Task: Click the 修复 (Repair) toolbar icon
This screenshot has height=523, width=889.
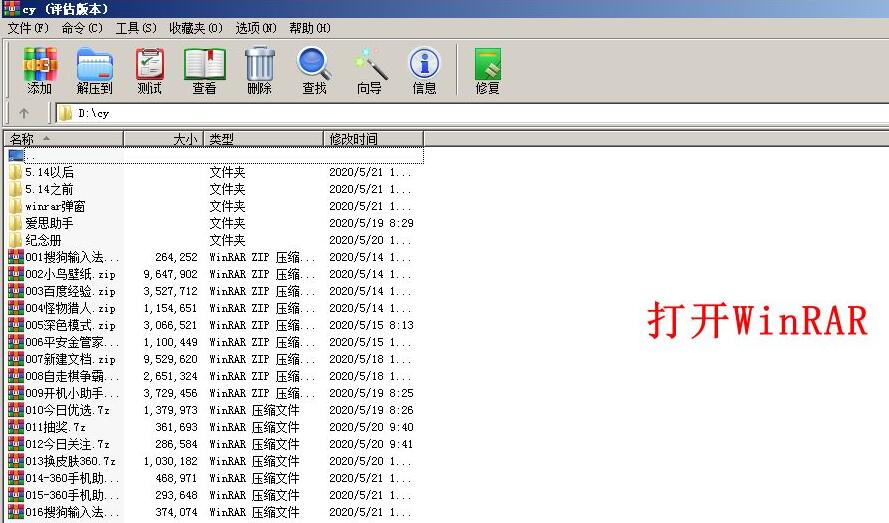Action: pos(488,70)
